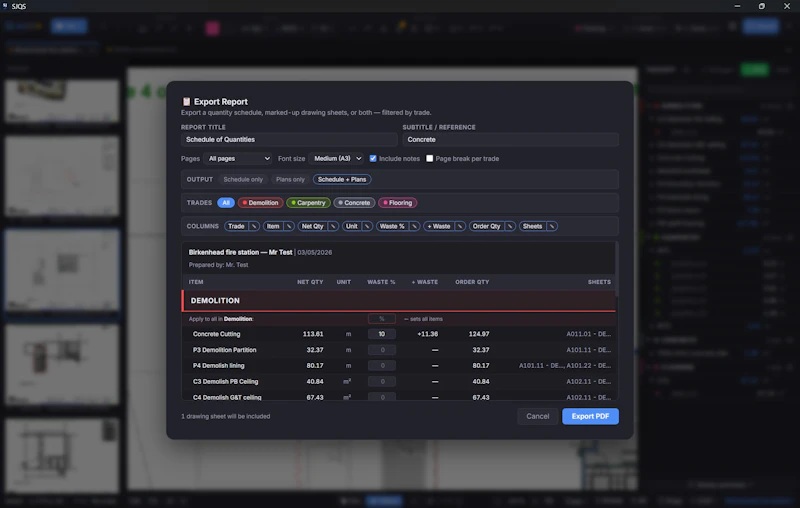Click the C4 Demolish G&T ceiling item

point(227,397)
